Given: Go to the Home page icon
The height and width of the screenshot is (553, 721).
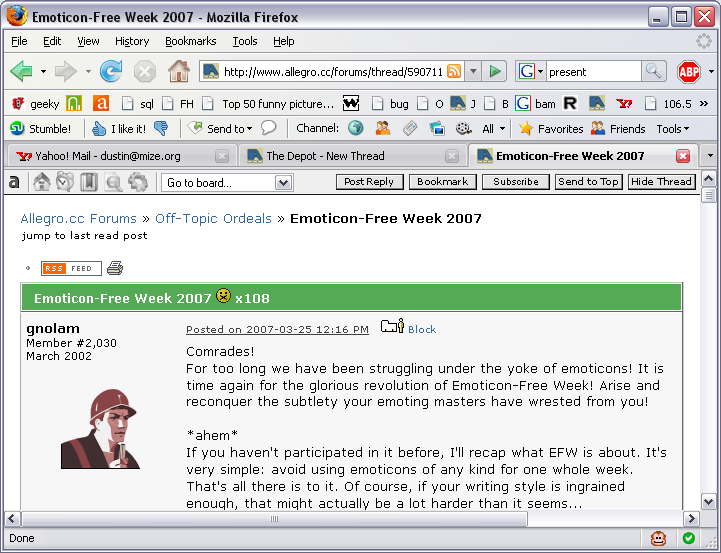Looking at the screenshot, I should [178, 71].
